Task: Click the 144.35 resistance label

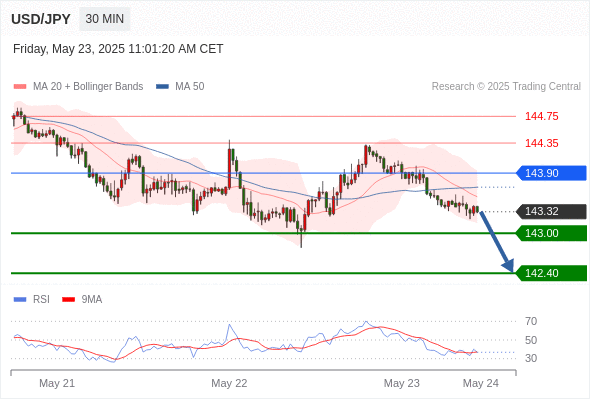Action: click(541, 143)
